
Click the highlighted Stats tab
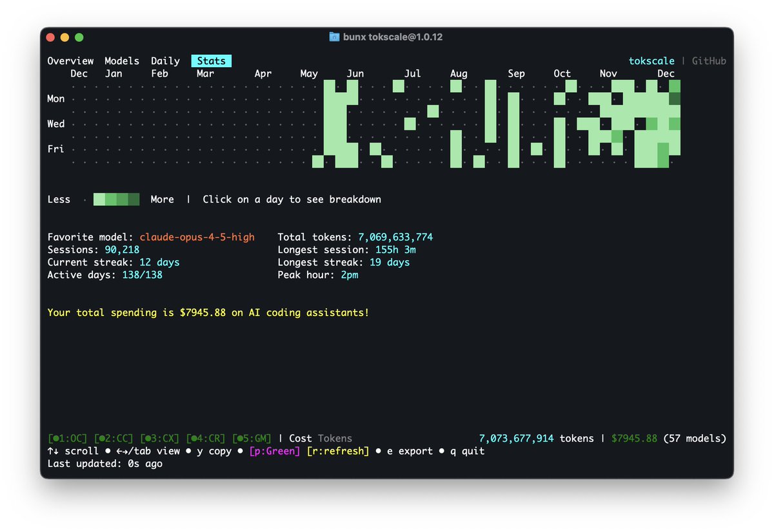pyautogui.click(x=212, y=61)
